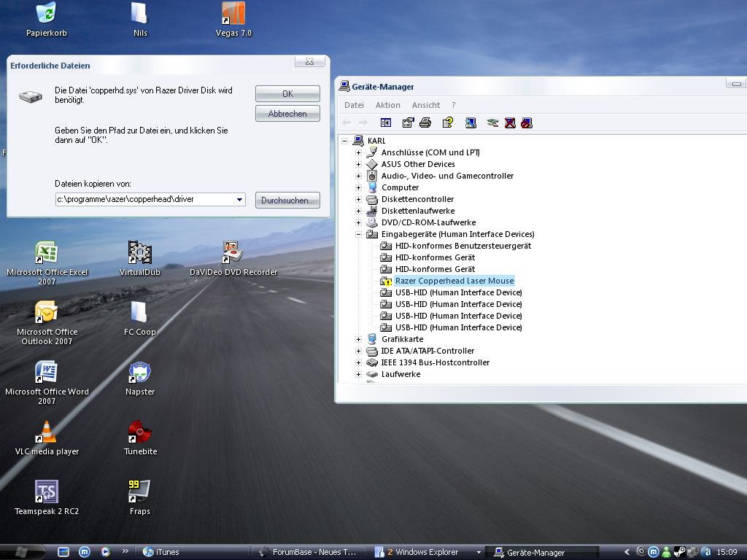The height and width of the screenshot is (560, 747).
Task: Select the IEEE 1394 Bus-Hostcontroller item
Action: 436,362
